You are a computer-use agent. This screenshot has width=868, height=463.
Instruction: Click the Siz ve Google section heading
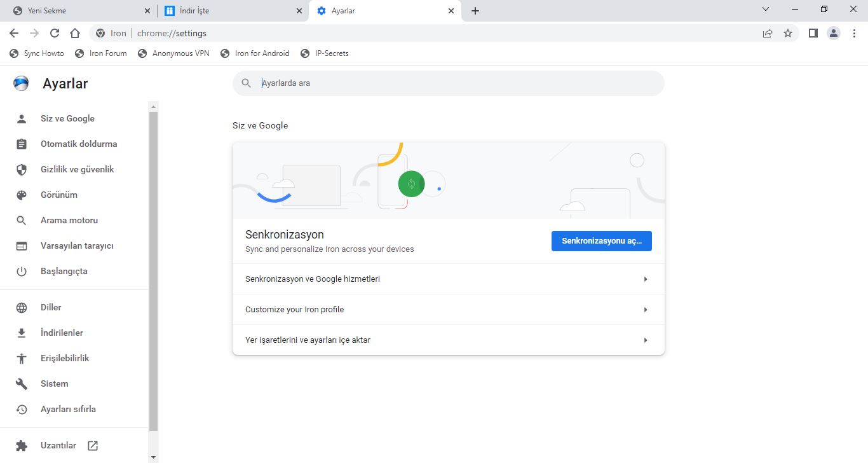(x=261, y=125)
